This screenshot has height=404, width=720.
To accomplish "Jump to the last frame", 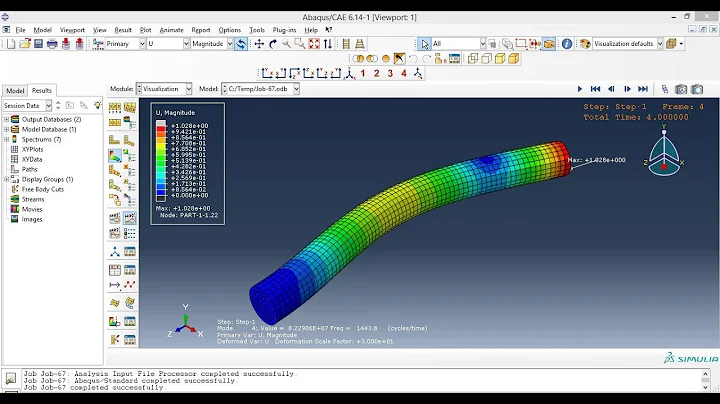I will tap(643, 89).
